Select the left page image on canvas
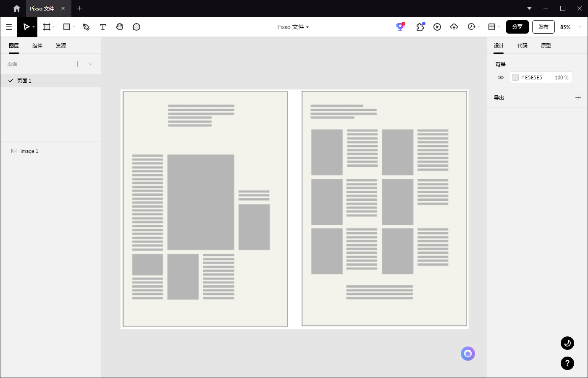This screenshot has height=378, width=588. click(205, 209)
